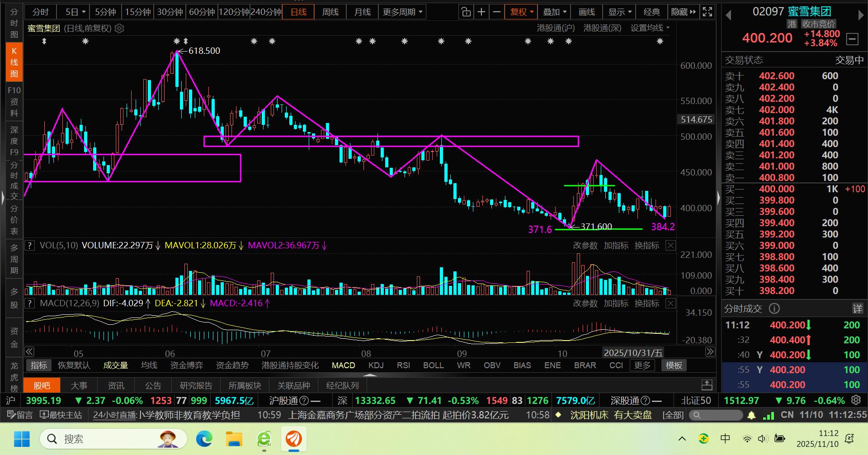Zoom in chart with plus icon
868x455 pixels.
point(481,12)
